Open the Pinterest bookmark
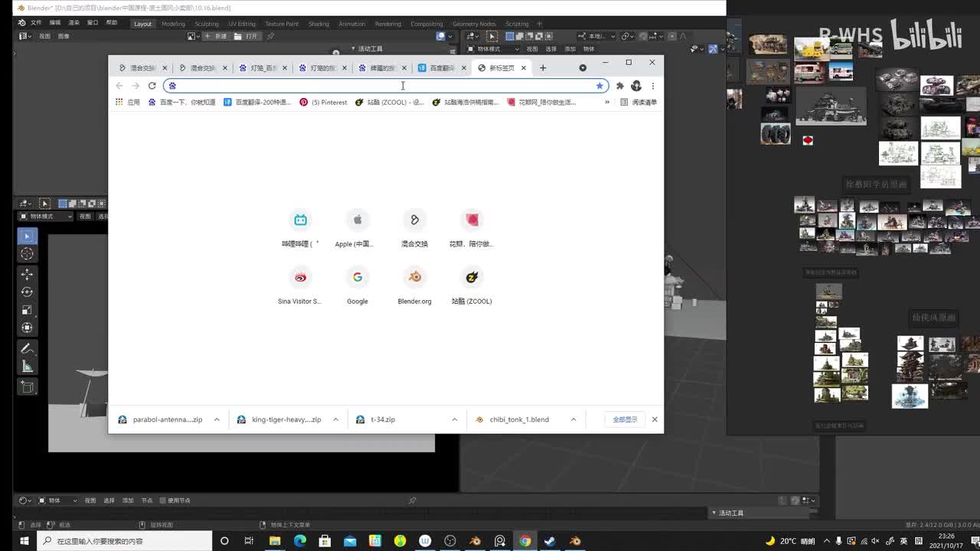Image resolution: width=980 pixels, height=551 pixels. (323, 102)
